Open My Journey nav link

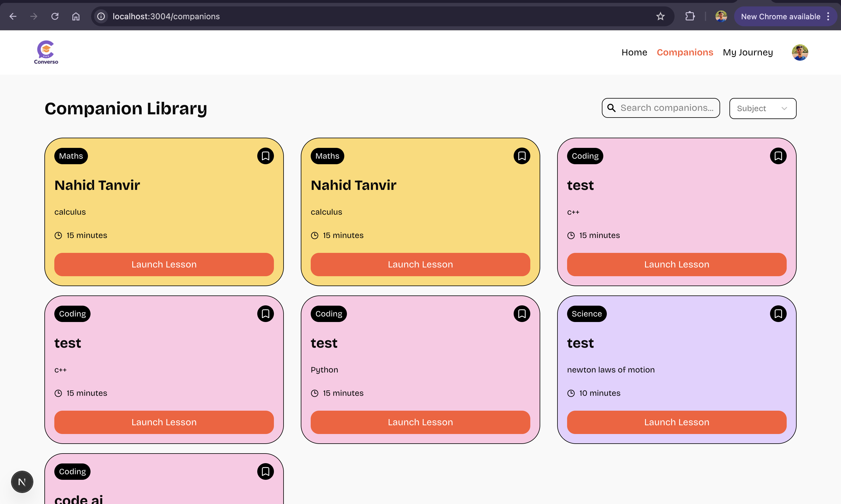click(748, 52)
